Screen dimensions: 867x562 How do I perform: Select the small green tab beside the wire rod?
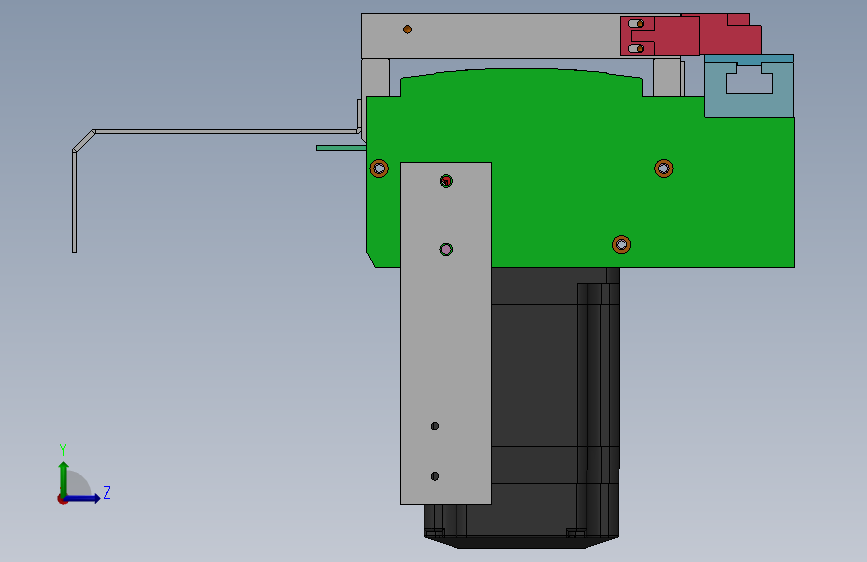click(341, 148)
